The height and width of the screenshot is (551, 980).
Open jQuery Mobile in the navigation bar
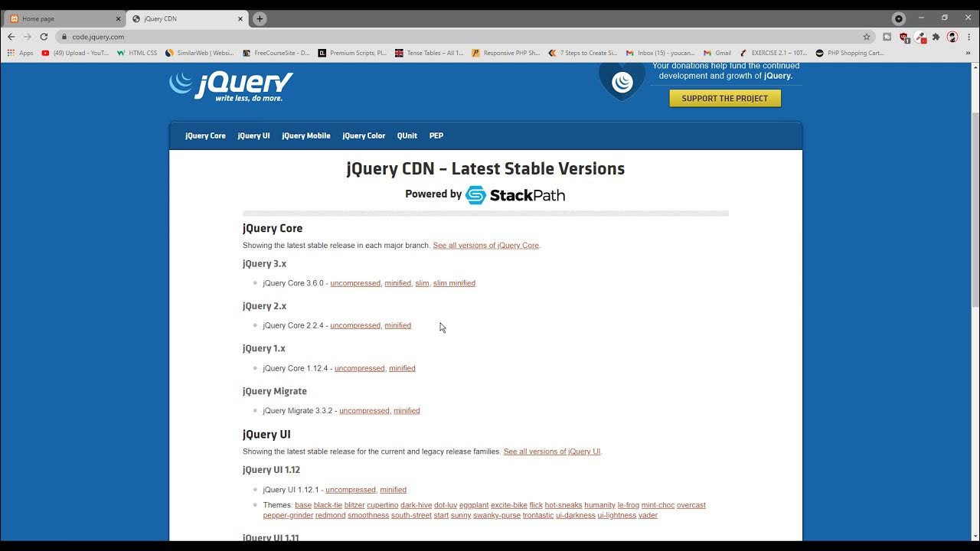click(x=306, y=135)
